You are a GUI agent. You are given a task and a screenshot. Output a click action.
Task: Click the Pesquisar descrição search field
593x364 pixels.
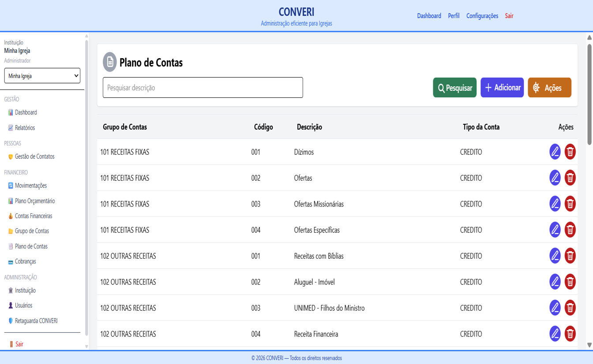point(203,88)
